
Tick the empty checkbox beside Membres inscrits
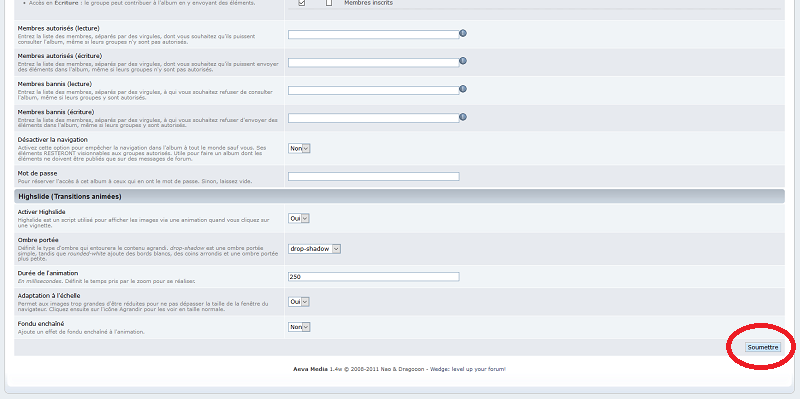[x=329, y=3]
